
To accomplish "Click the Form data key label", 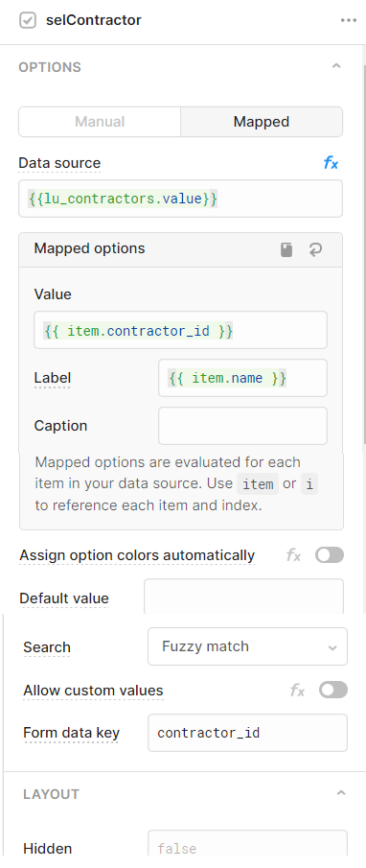I will 71,733.
